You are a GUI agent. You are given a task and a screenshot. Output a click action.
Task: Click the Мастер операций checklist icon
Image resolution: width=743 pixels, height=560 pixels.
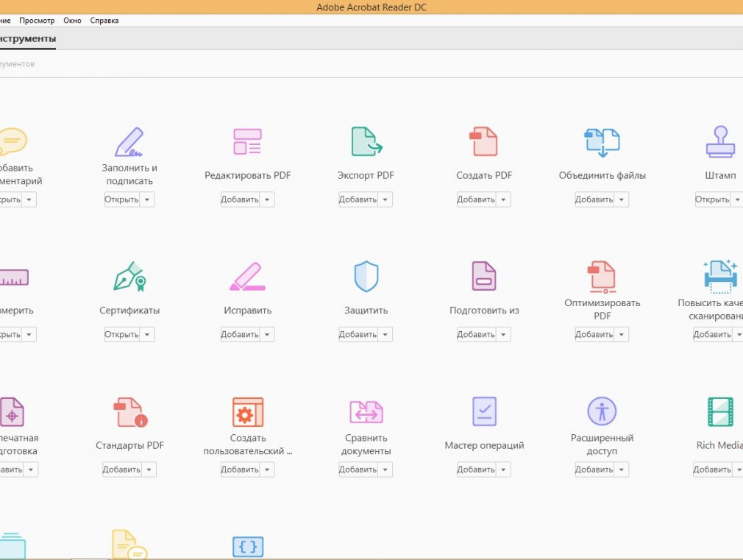tap(484, 411)
